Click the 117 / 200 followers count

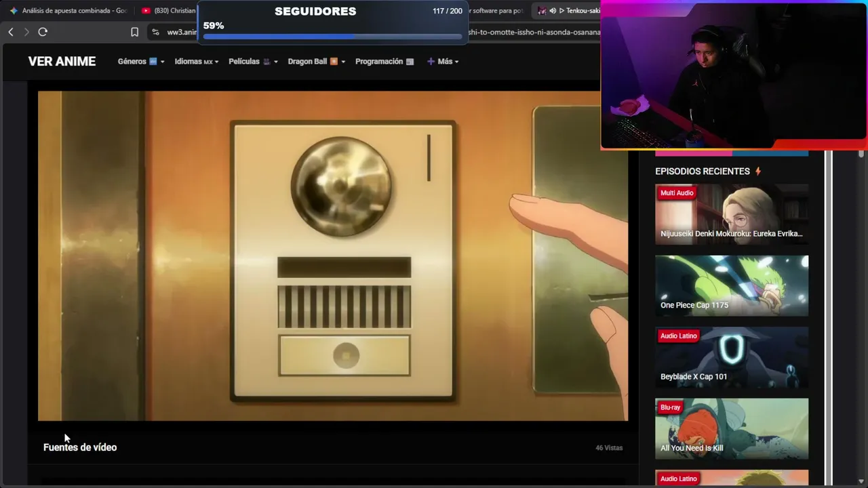tap(448, 12)
